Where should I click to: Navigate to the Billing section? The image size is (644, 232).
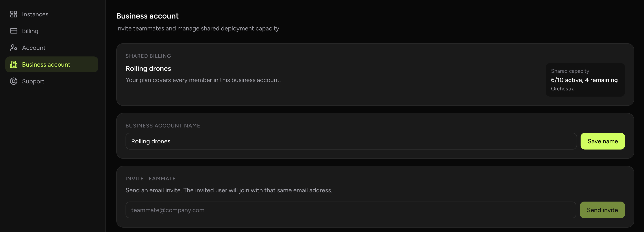[x=30, y=31]
